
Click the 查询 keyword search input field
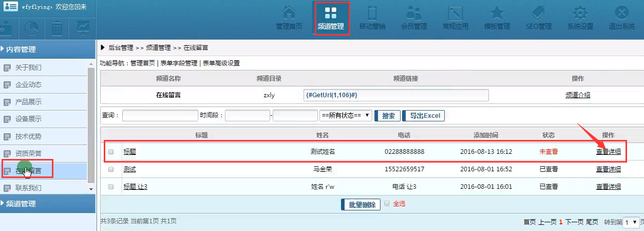[160, 116]
